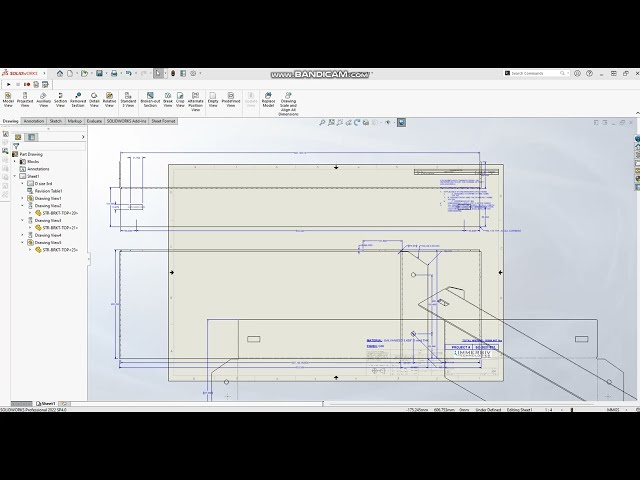Toggle Hide/Show Items eye icon
The image size is (640, 480).
click(x=388, y=122)
